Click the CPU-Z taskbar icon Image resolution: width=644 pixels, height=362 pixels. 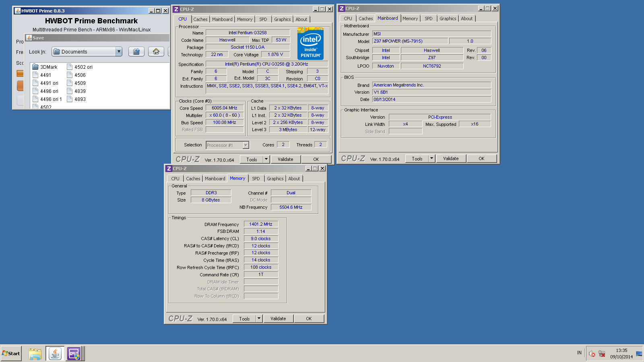(x=74, y=354)
